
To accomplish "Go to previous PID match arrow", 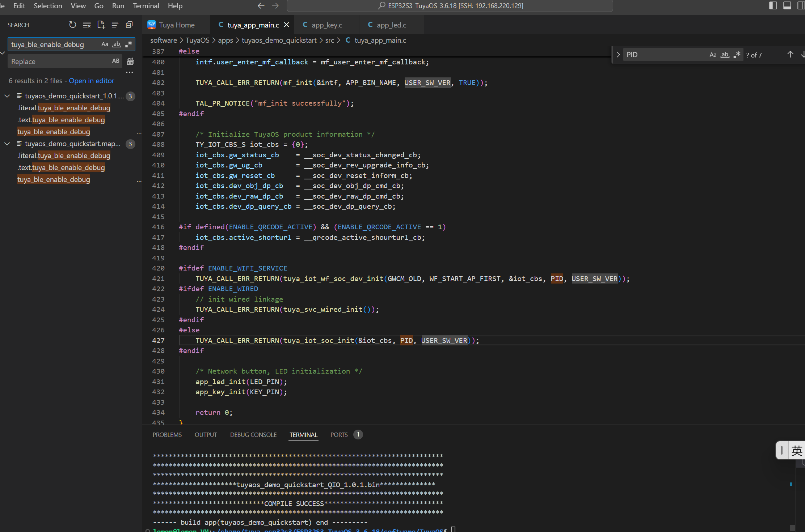I will (x=790, y=55).
